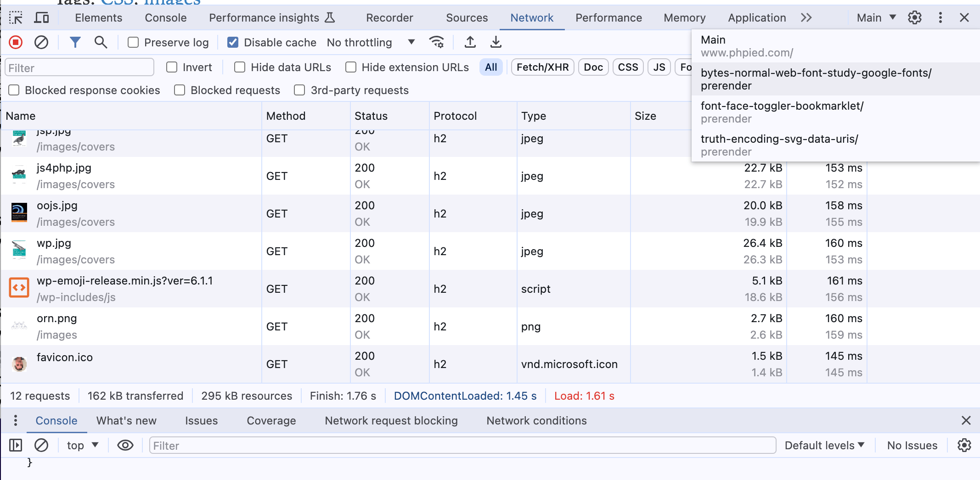Viewport: 980px width, 480px height.
Task: Open the No throttling dropdown
Action: tap(371, 43)
